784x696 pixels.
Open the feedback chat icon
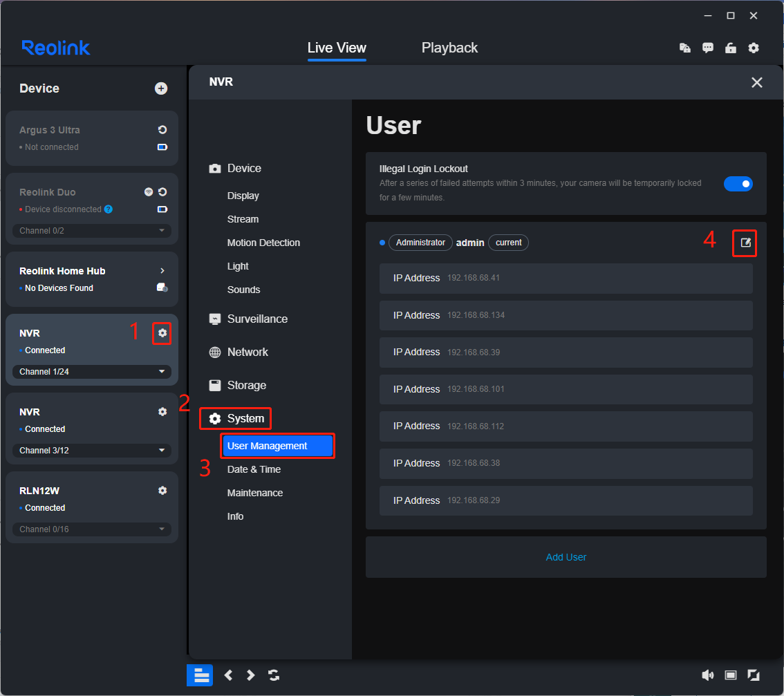pyautogui.click(x=708, y=48)
